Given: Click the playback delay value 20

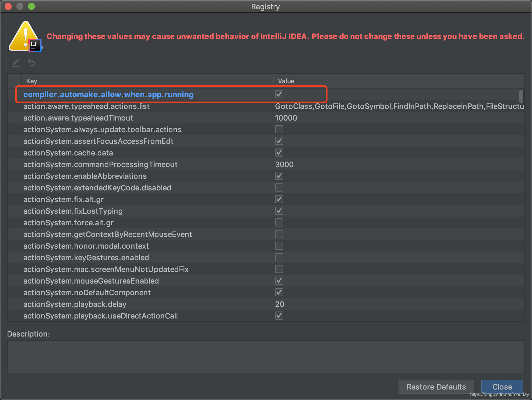Looking at the screenshot, I should (x=279, y=304).
